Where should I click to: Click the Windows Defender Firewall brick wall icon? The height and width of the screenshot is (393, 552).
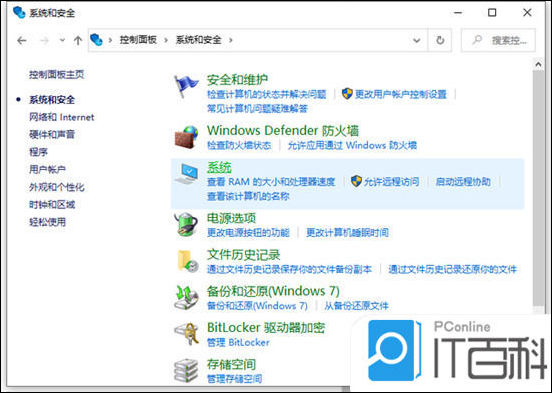tap(186, 137)
